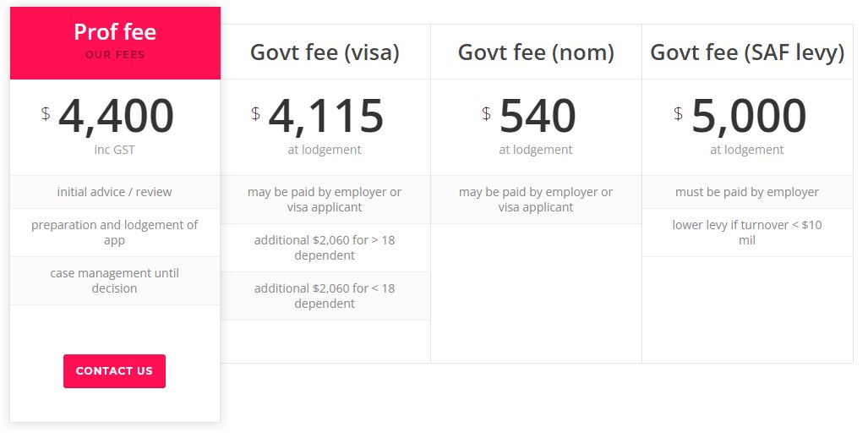Click lower levy if turnover < $10 mil
868x433 pixels.
click(x=747, y=233)
